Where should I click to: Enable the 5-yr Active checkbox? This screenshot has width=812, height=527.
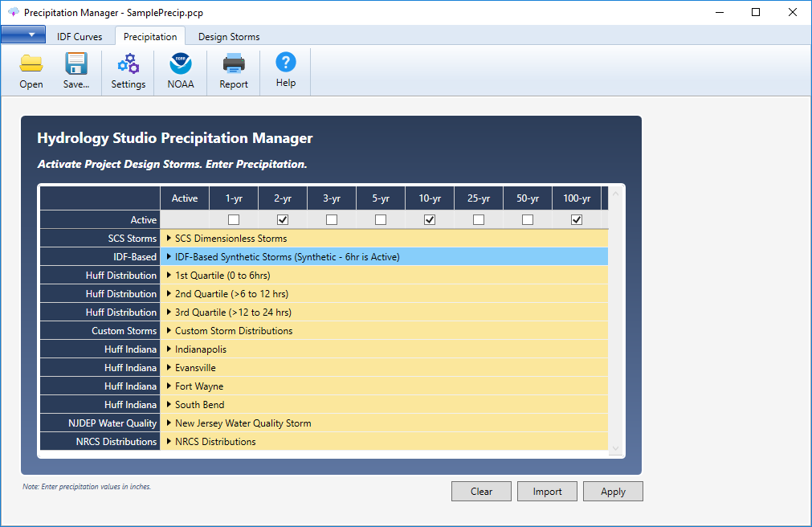tap(381, 219)
